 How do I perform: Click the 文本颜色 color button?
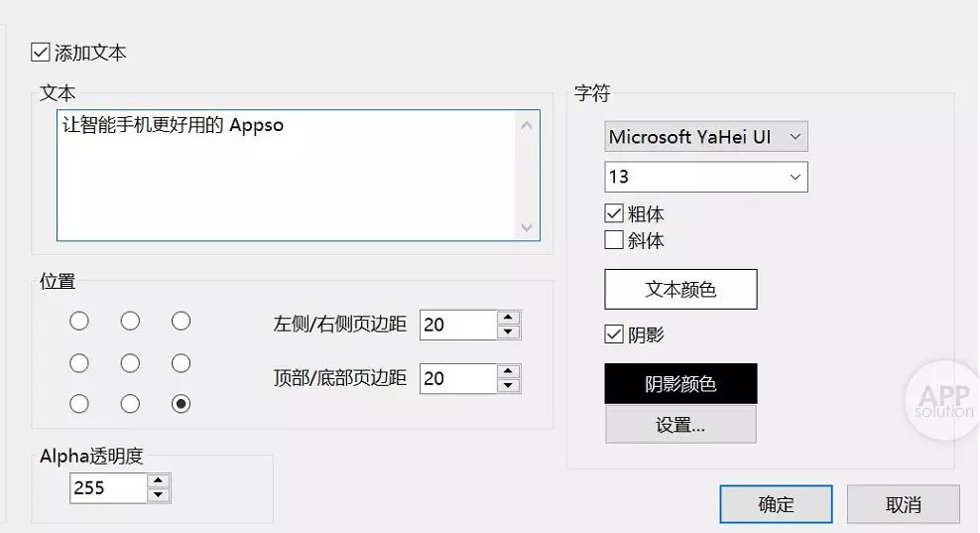[x=680, y=290]
